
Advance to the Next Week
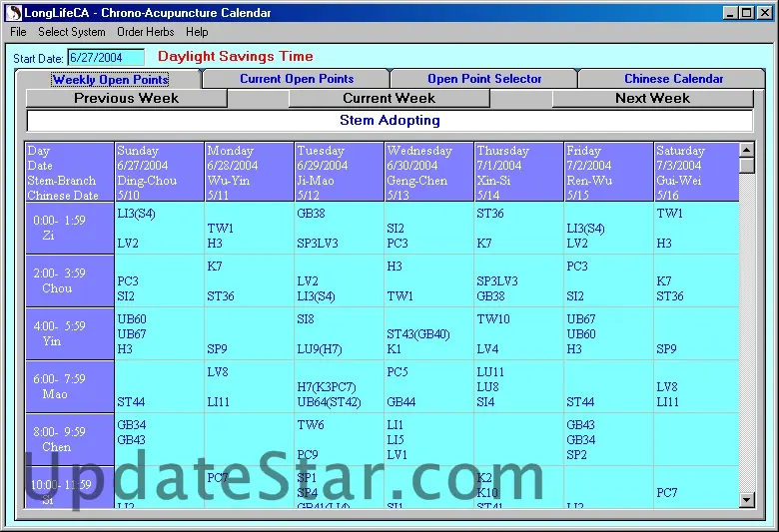[652, 98]
